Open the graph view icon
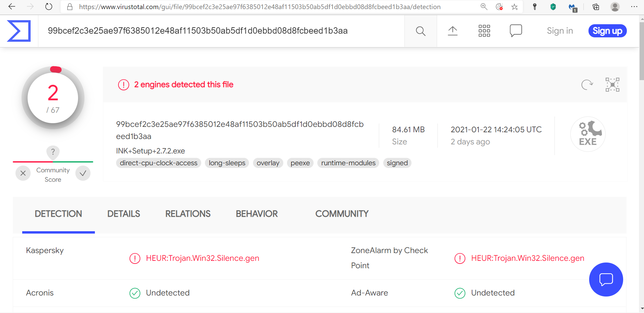 [x=612, y=84]
